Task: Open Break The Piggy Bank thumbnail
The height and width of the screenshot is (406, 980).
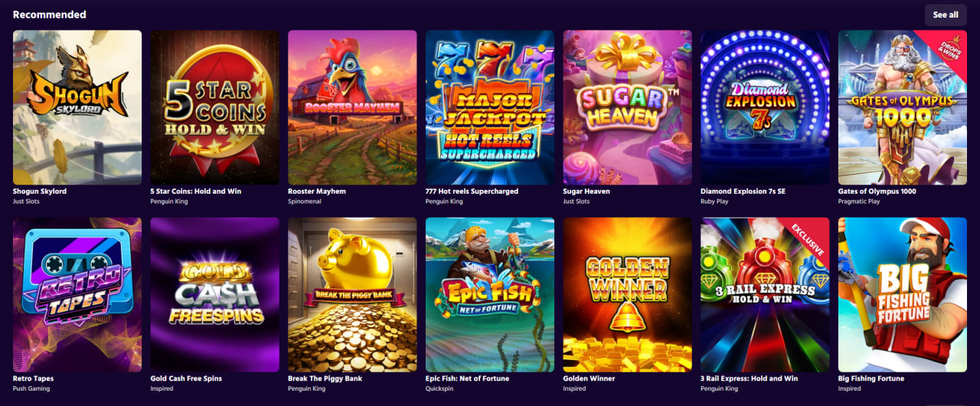Action: [352, 295]
